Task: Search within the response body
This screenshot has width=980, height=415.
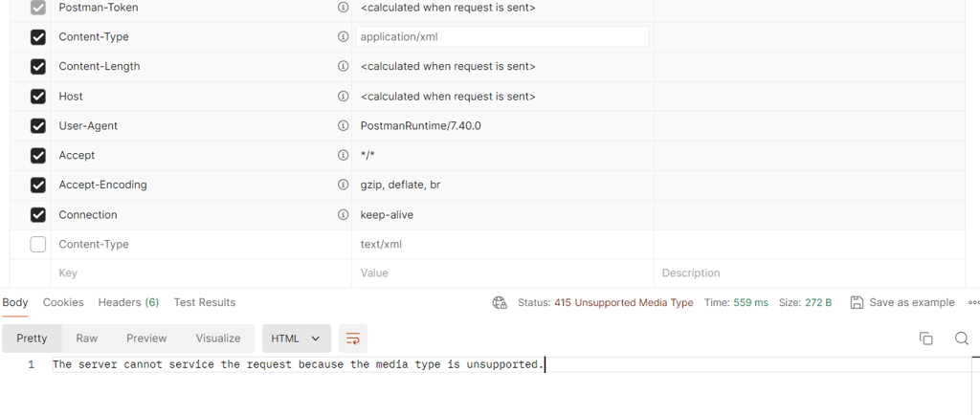Action: [962, 339]
